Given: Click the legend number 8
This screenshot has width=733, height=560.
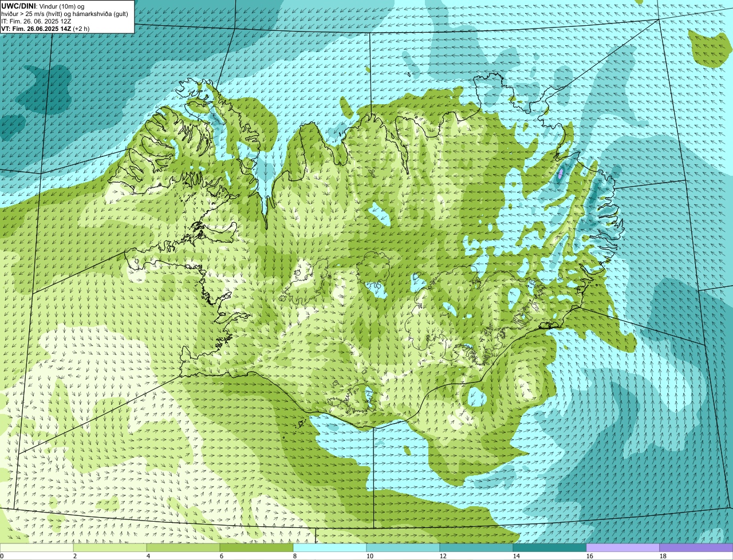Looking at the screenshot, I should (295, 556).
